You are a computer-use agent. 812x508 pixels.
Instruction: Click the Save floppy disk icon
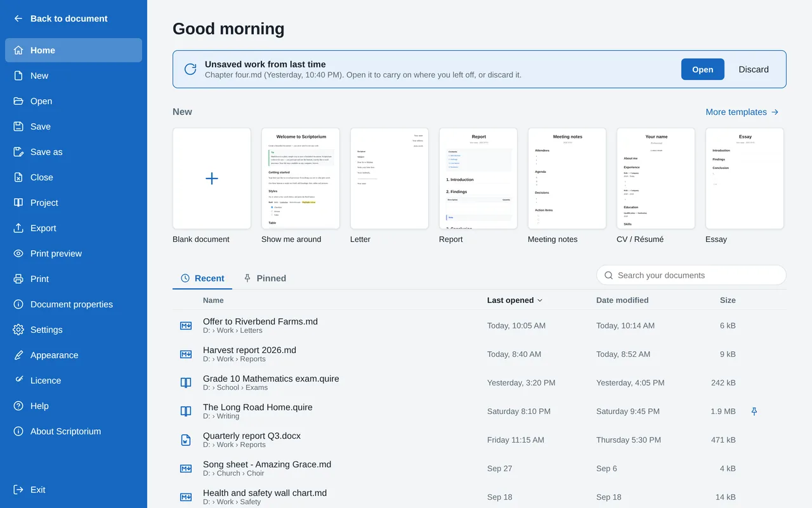tap(18, 126)
